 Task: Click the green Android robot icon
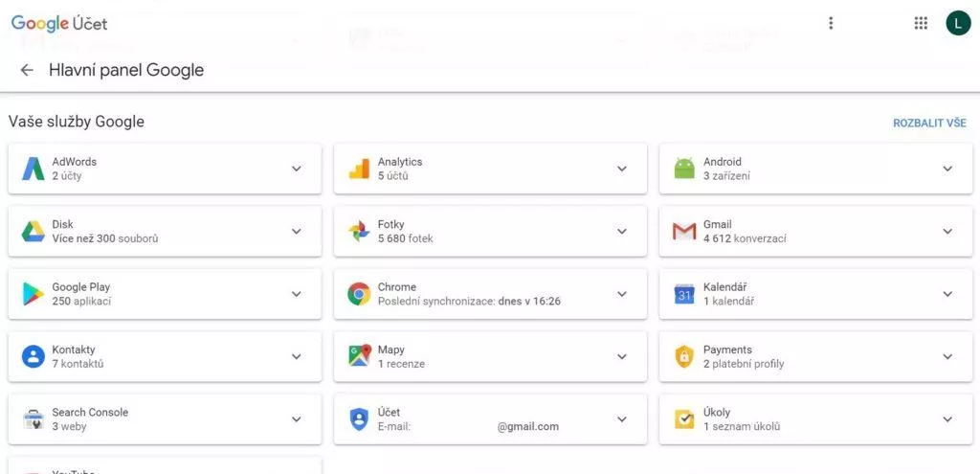(x=684, y=169)
